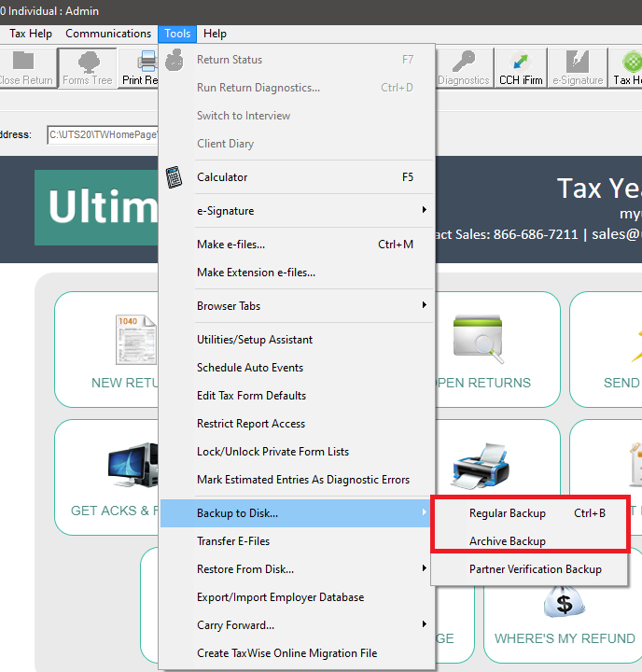This screenshot has height=672, width=642.
Task: Click the Address path input field
Action: 103,134
